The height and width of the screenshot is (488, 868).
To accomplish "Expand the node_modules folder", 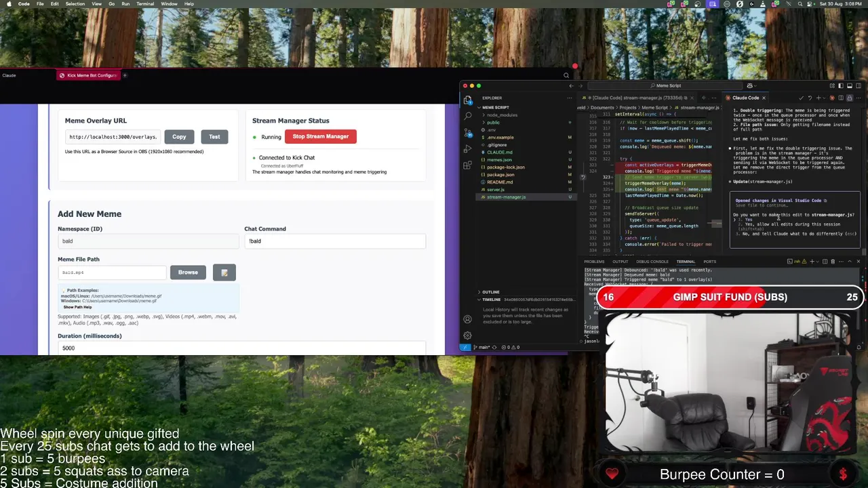I will click(x=502, y=115).
